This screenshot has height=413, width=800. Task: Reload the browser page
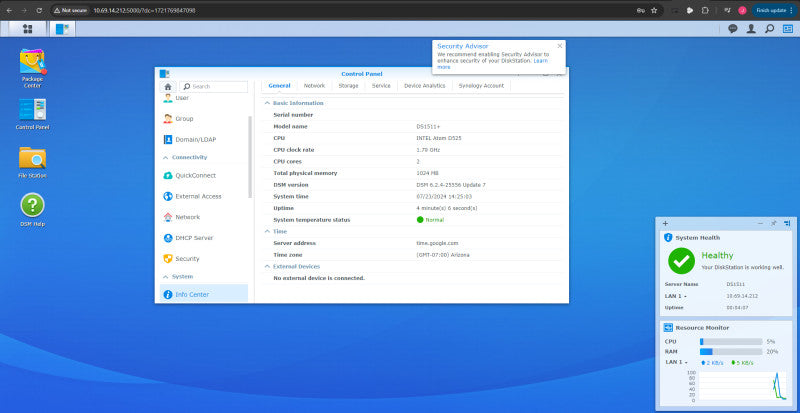click(x=39, y=10)
